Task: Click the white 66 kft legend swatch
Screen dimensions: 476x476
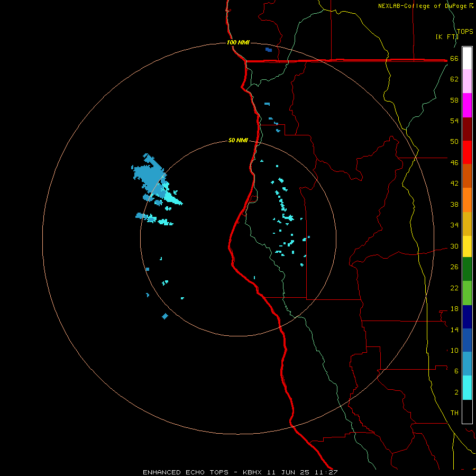Action: (x=467, y=58)
